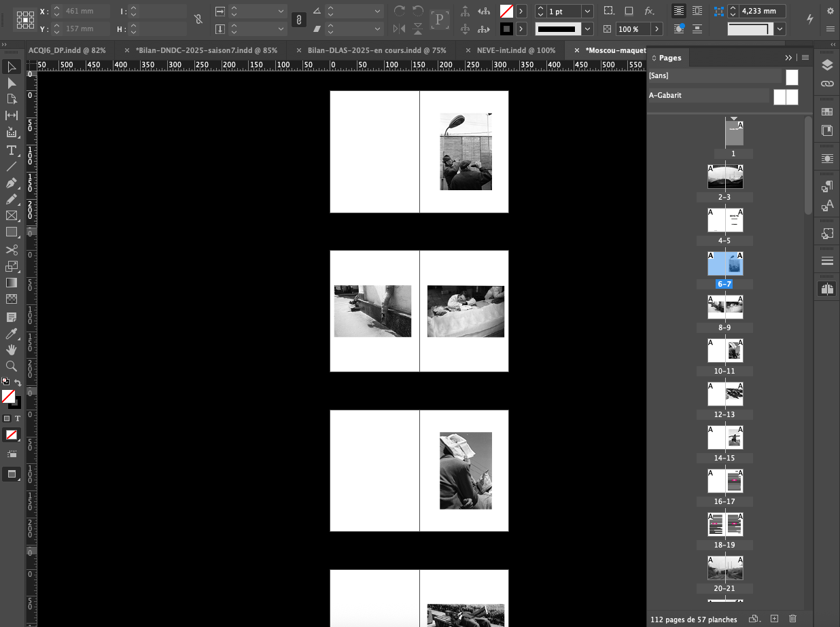Select the Scissors tool
Viewport: 840px width, 627px height.
coord(12,250)
